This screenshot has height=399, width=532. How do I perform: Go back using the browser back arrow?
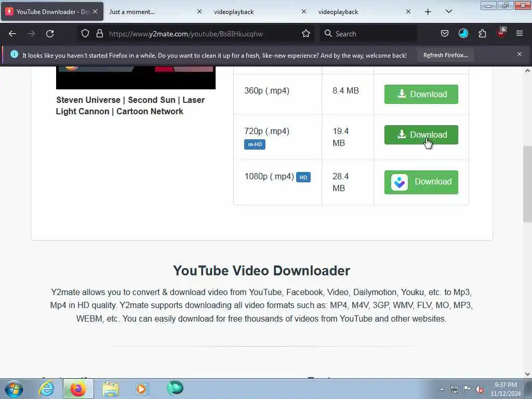click(x=12, y=34)
